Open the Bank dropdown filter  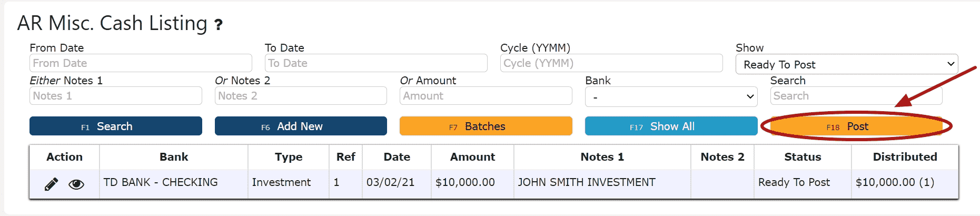point(671,97)
